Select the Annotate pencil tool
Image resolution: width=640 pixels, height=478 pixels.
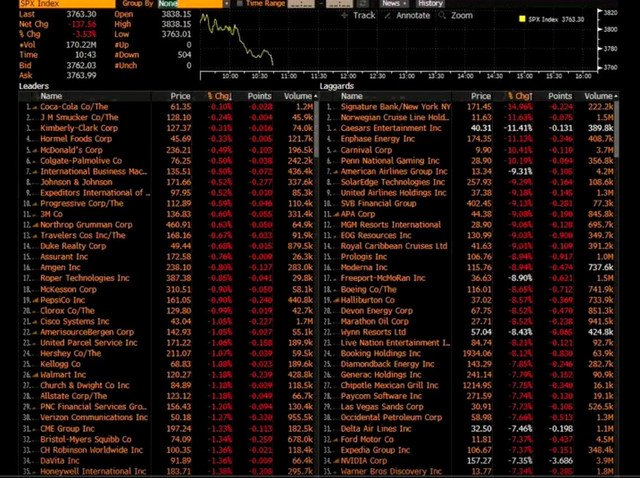coord(407,16)
